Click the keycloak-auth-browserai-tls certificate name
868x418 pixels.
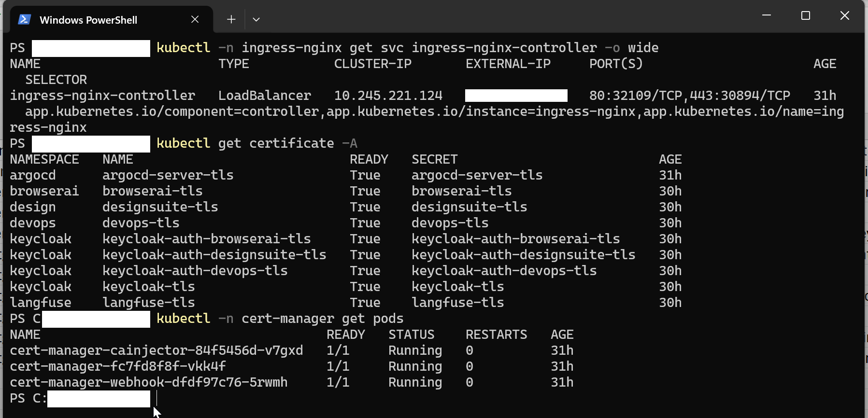207,239
